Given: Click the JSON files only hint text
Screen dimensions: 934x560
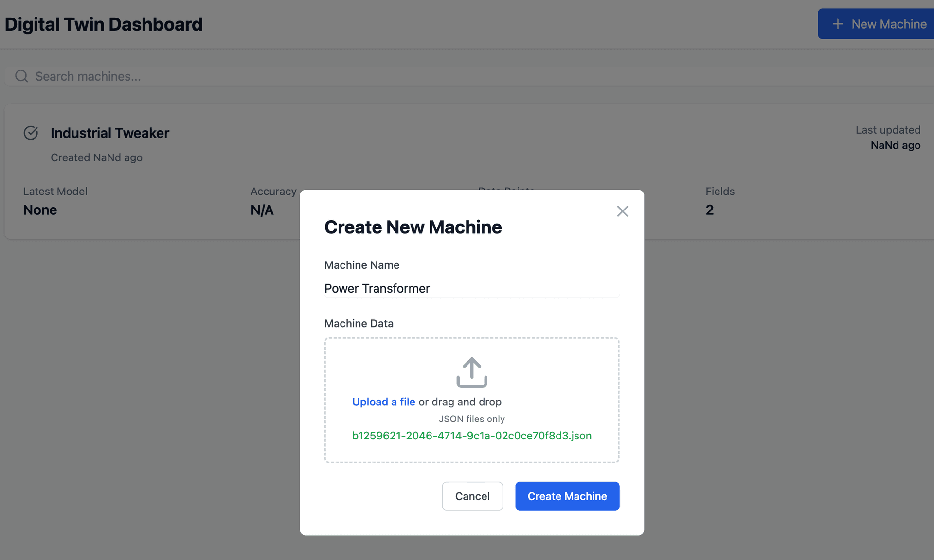Looking at the screenshot, I should click(x=471, y=419).
